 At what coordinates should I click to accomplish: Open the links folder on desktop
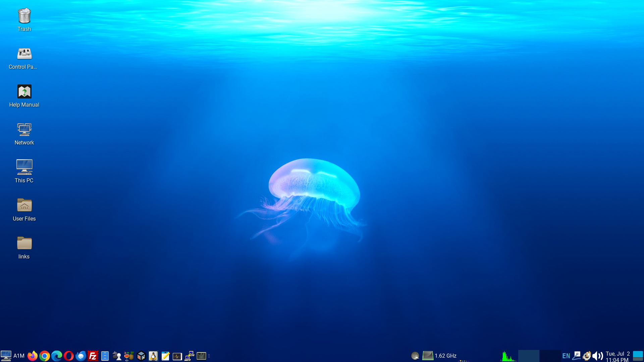click(x=24, y=247)
